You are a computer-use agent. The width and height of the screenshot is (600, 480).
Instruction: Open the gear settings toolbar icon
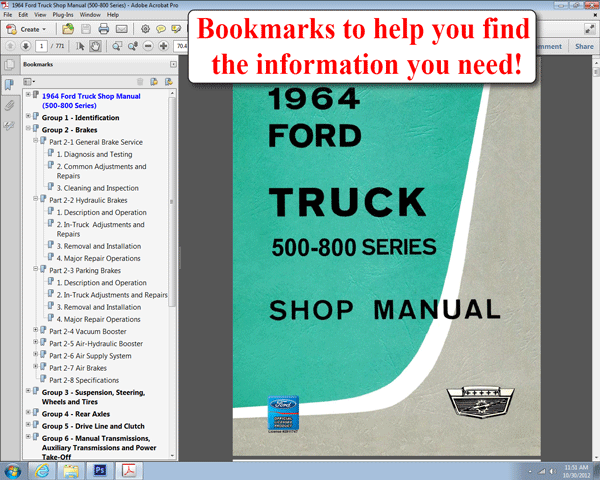click(145, 29)
